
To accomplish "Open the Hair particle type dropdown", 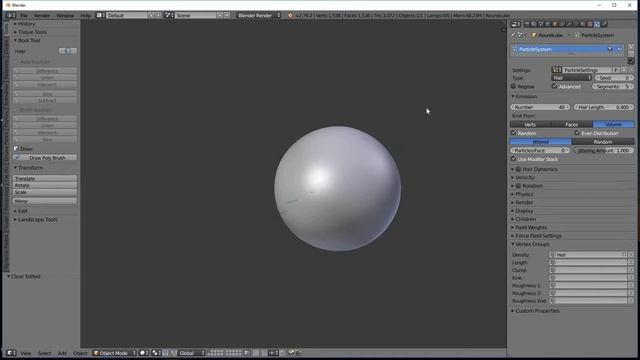I will 572,78.
